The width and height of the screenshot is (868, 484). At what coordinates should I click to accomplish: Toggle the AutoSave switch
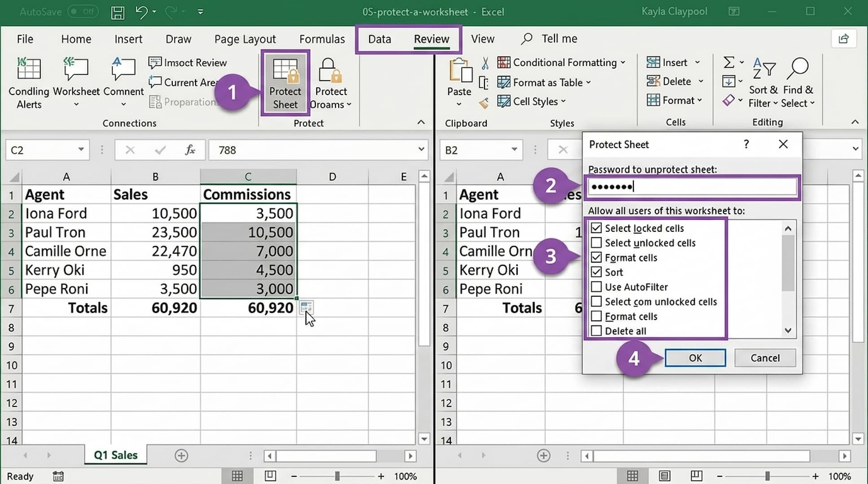coord(83,12)
